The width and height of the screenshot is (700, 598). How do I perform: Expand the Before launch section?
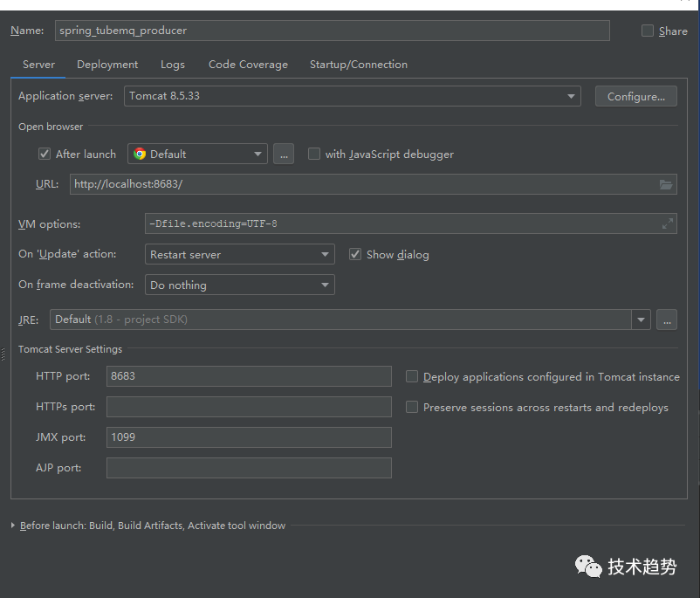[x=13, y=526]
